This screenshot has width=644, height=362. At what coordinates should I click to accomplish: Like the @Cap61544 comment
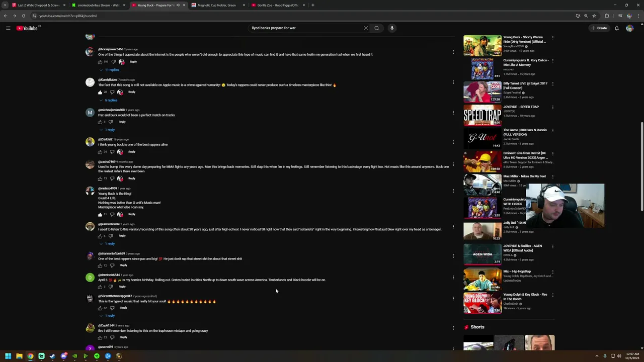(100, 337)
